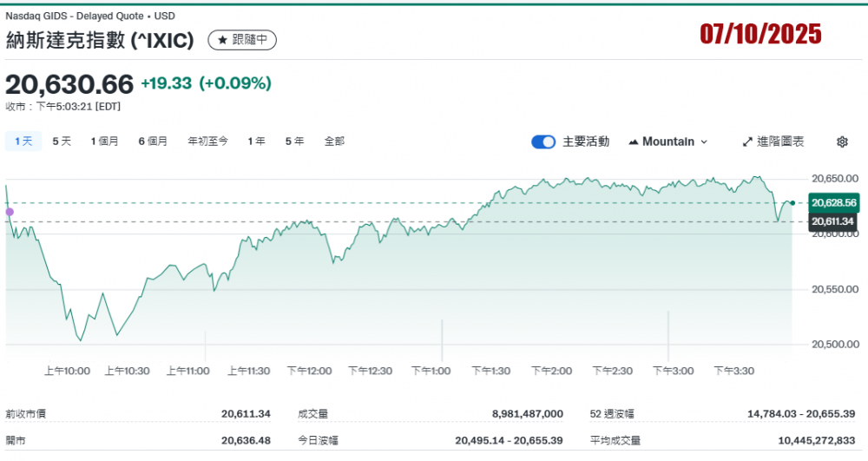
Task: Switch to the 5天 range
Action: pyautogui.click(x=62, y=141)
